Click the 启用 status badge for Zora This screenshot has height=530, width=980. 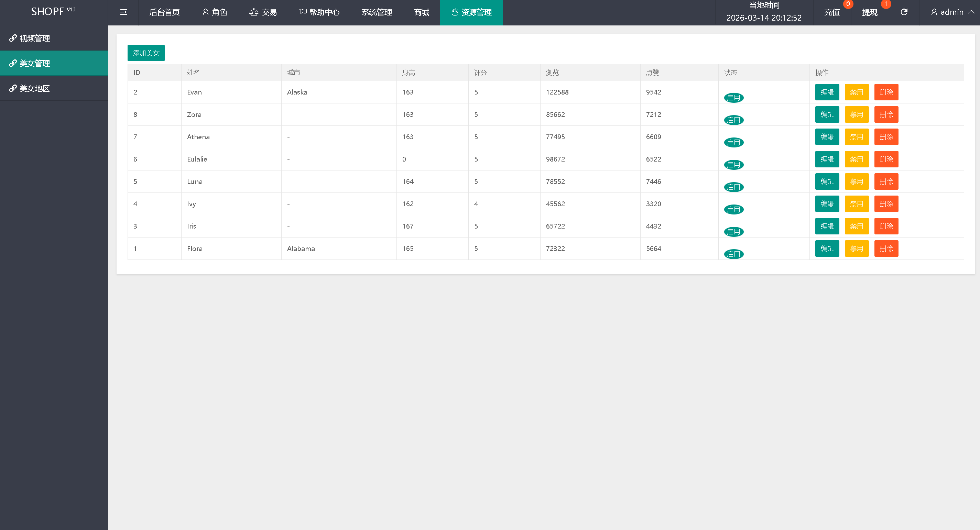[733, 120]
